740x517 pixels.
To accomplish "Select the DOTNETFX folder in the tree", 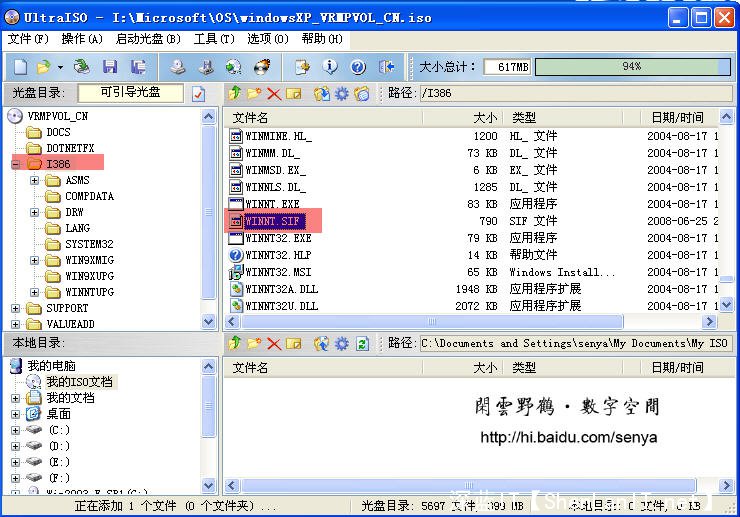I will click(x=60, y=148).
